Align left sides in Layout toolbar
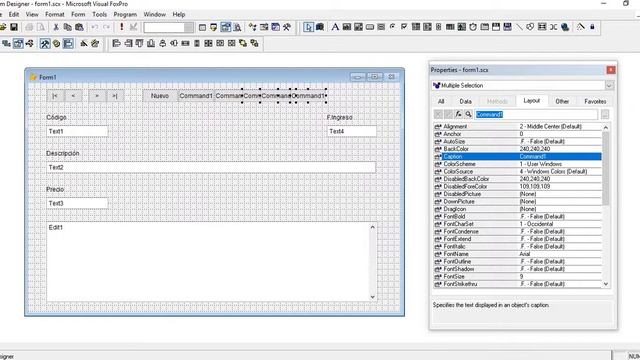Screen dimensions: 640x360 (x=116, y=43)
